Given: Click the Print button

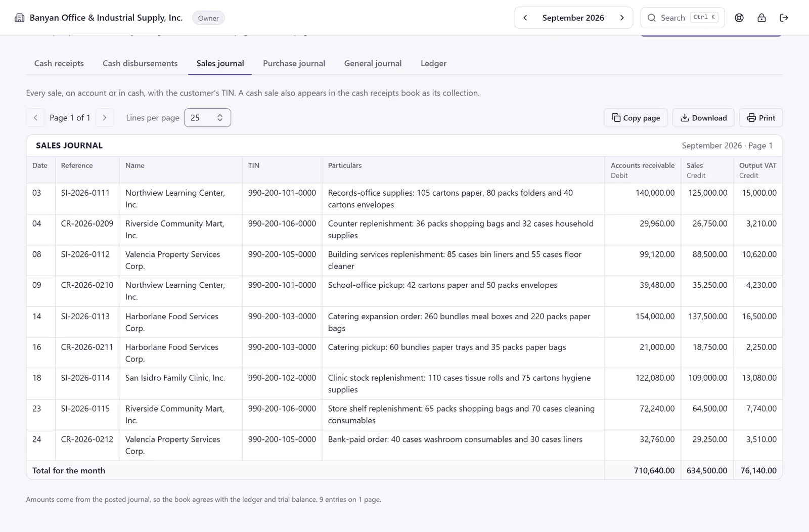Looking at the screenshot, I should (761, 118).
